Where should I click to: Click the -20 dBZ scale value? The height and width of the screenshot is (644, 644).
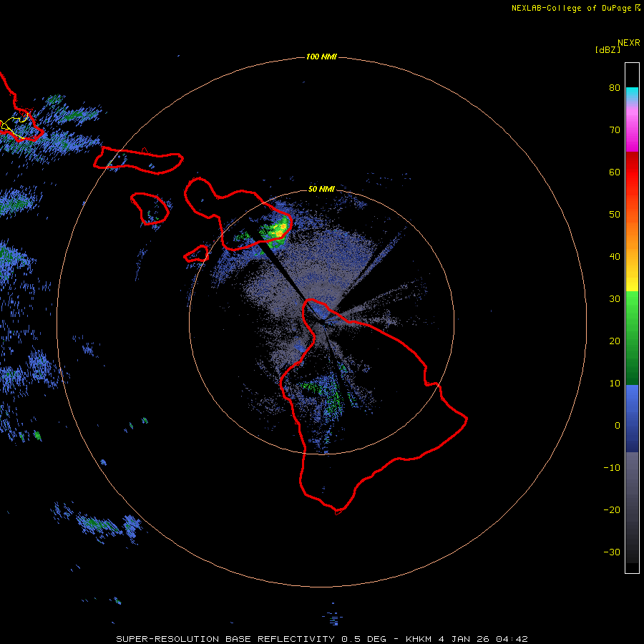click(x=612, y=509)
